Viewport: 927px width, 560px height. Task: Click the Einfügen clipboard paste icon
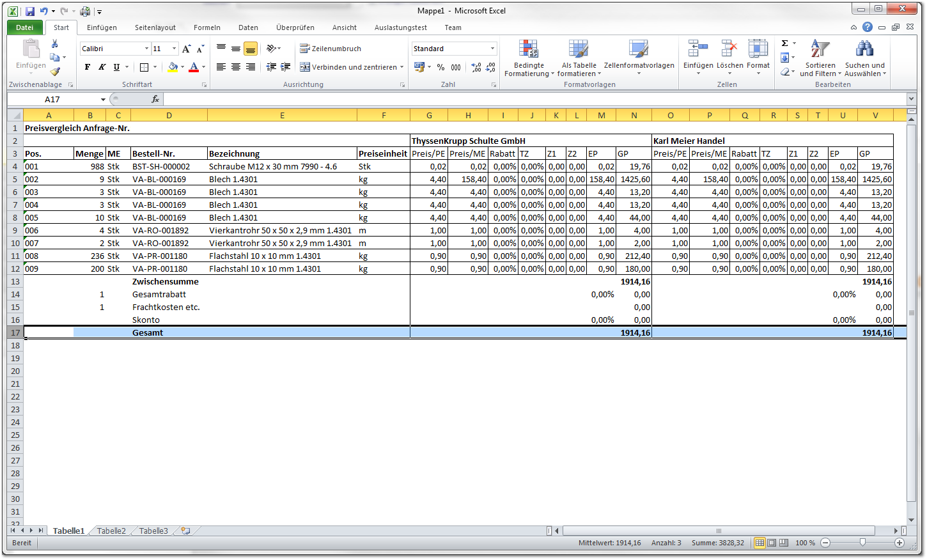coord(31,49)
